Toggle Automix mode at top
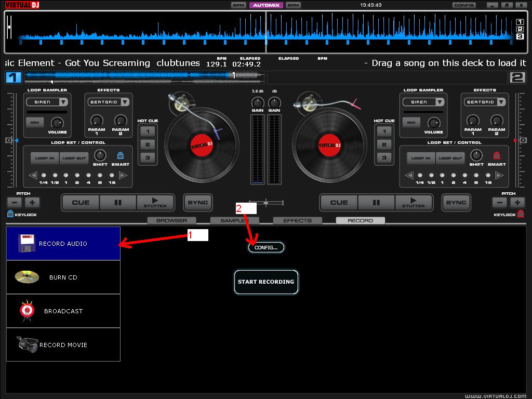This screenshot has height=399, width=532. (x=267, y=5)
